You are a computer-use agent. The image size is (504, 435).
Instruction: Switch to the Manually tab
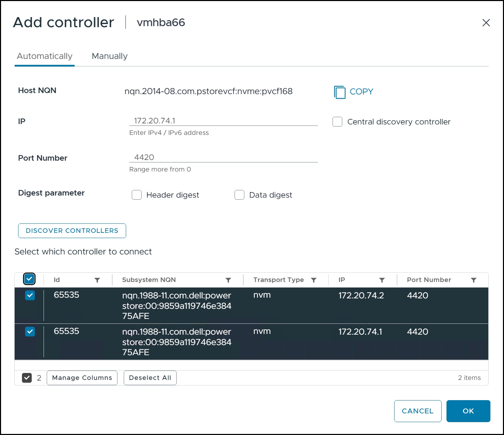(x=109, y=56)
